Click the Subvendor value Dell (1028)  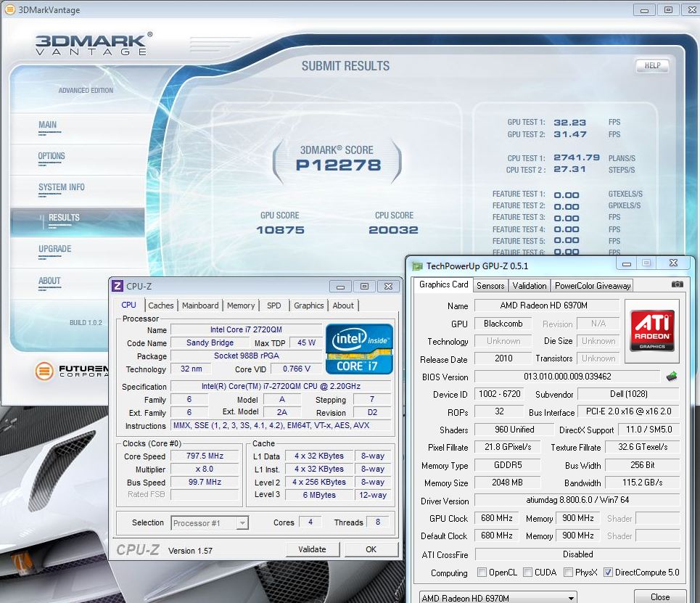(x=629, y=394)
